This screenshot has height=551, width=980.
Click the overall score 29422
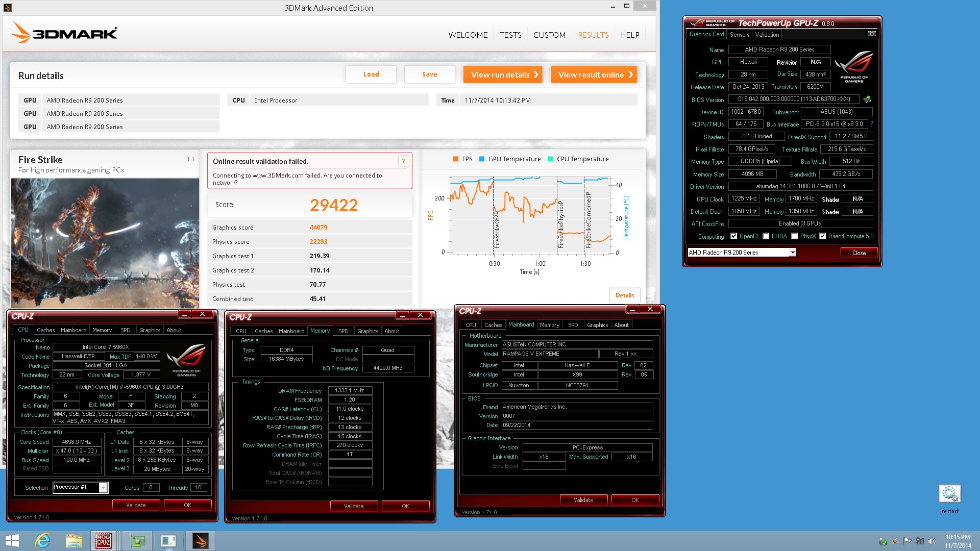click(334, 205)
